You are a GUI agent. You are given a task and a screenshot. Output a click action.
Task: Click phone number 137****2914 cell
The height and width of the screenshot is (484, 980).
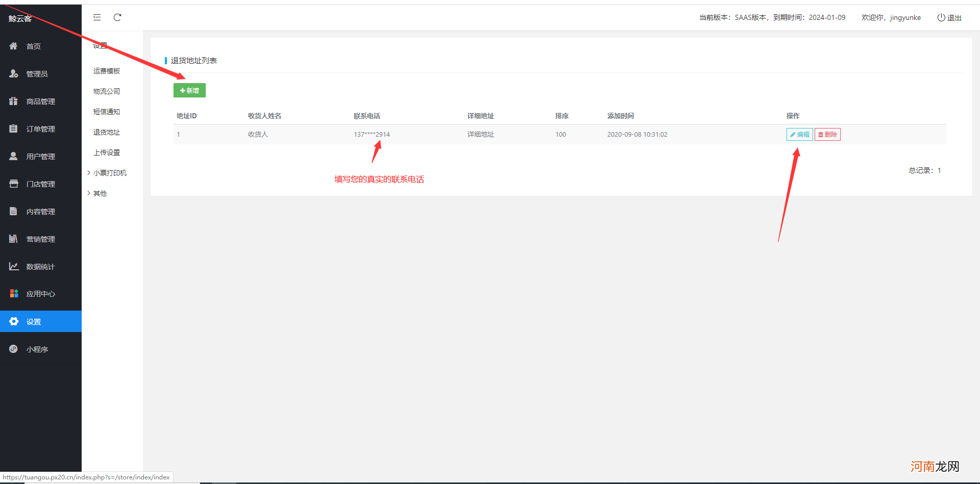coord(372,135)
